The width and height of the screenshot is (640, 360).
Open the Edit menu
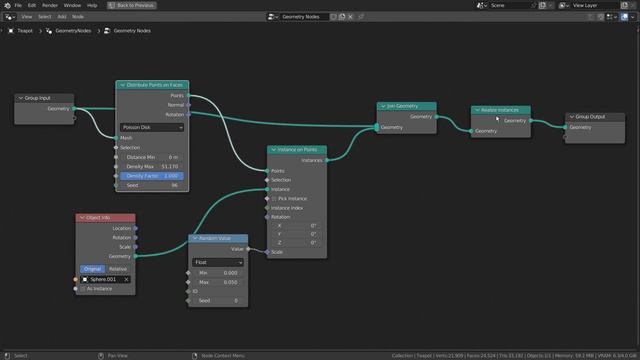tap(32, 5)
